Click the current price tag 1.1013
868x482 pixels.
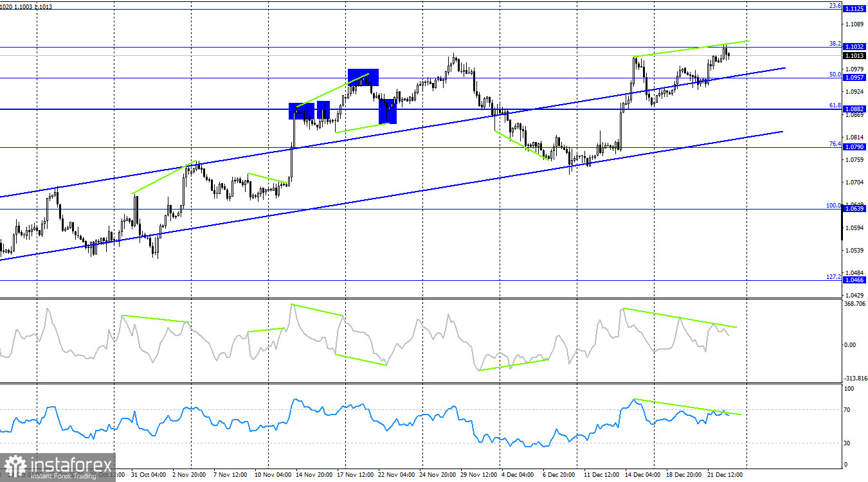854,55
